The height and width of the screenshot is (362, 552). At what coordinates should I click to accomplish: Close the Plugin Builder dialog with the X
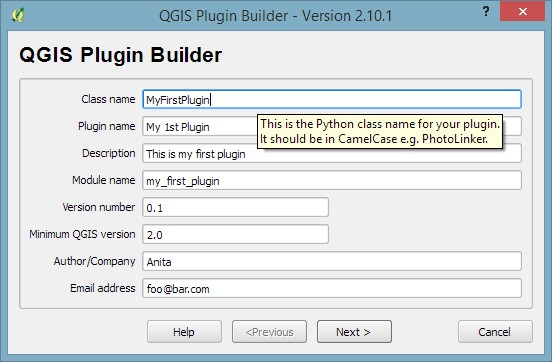(522, 12)
